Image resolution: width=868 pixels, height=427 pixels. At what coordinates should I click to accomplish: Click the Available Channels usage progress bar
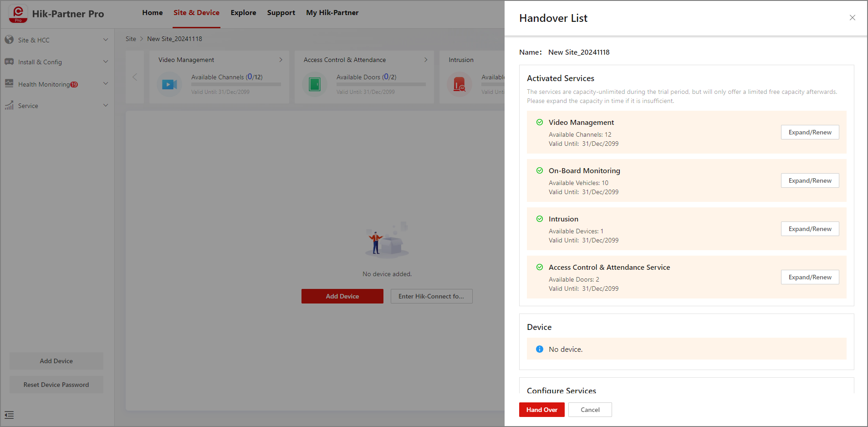click(x=236, y=84)
